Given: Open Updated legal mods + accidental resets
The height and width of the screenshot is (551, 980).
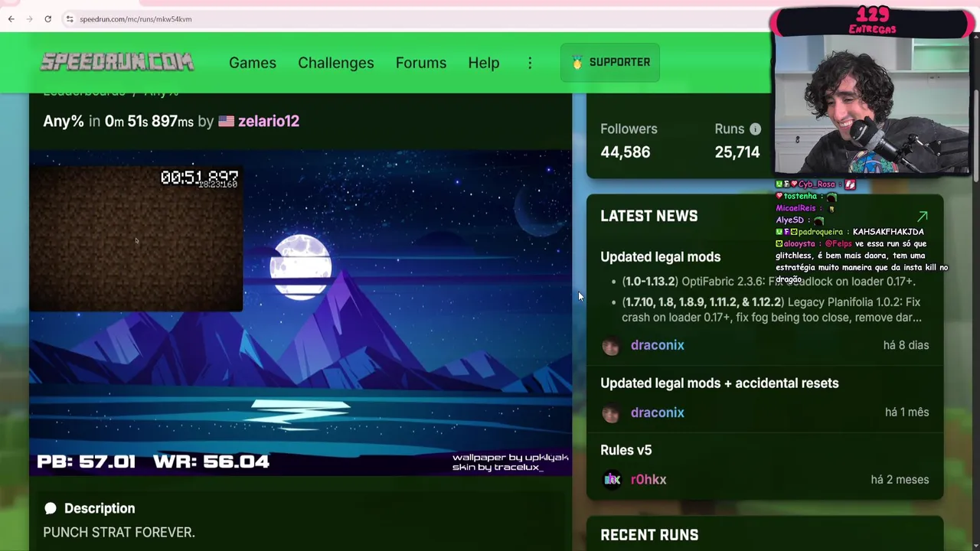Looking at the screenshot, I should [720, 383].
